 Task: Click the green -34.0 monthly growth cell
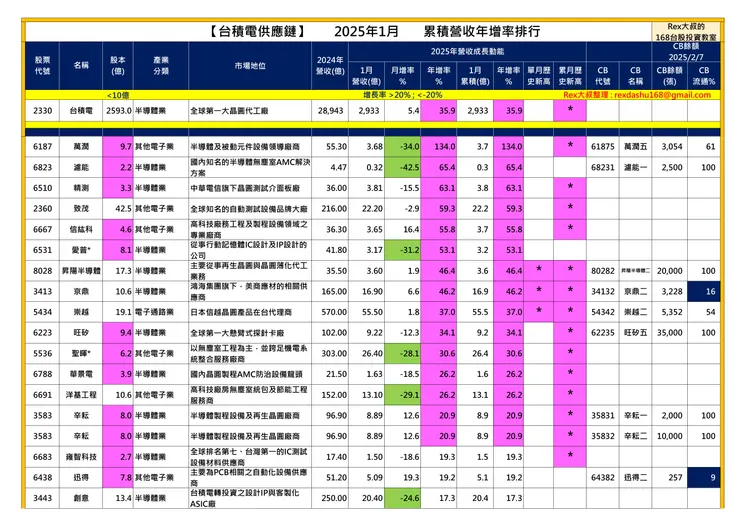[403, 146]
